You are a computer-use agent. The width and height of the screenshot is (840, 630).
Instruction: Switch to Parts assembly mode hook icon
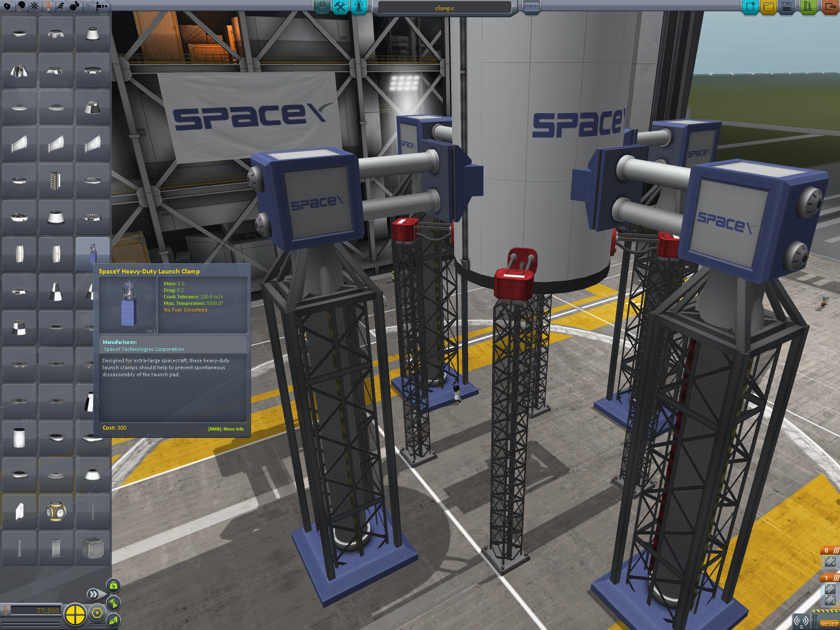[322, 7]
